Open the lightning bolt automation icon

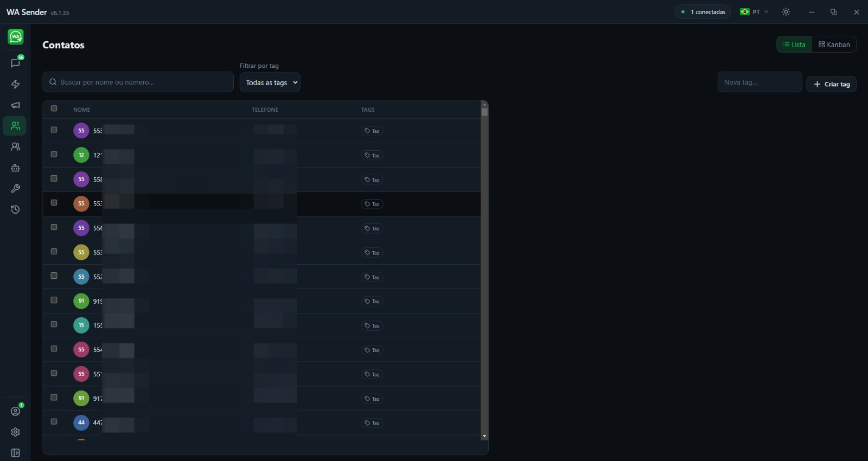[16, 84]
